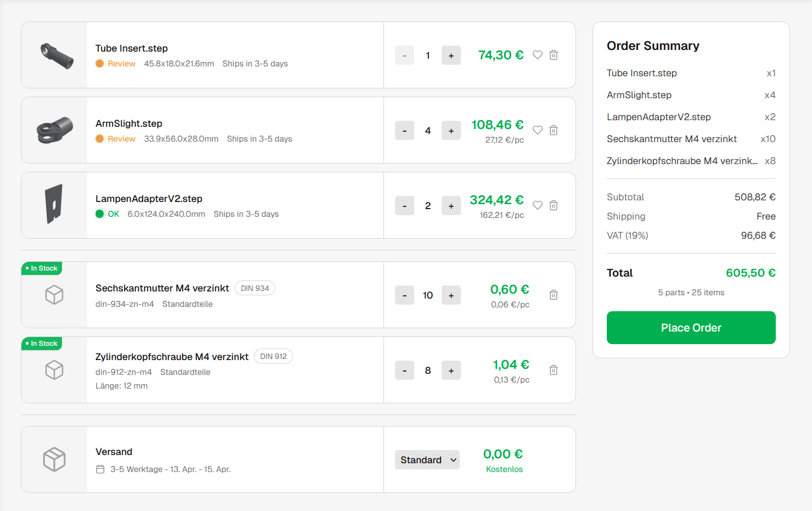Viewport: 812px width, 511px height.
Task: Click calendar icon next to delivery dates
Action: pyautogui.click(x=100, y=469)
